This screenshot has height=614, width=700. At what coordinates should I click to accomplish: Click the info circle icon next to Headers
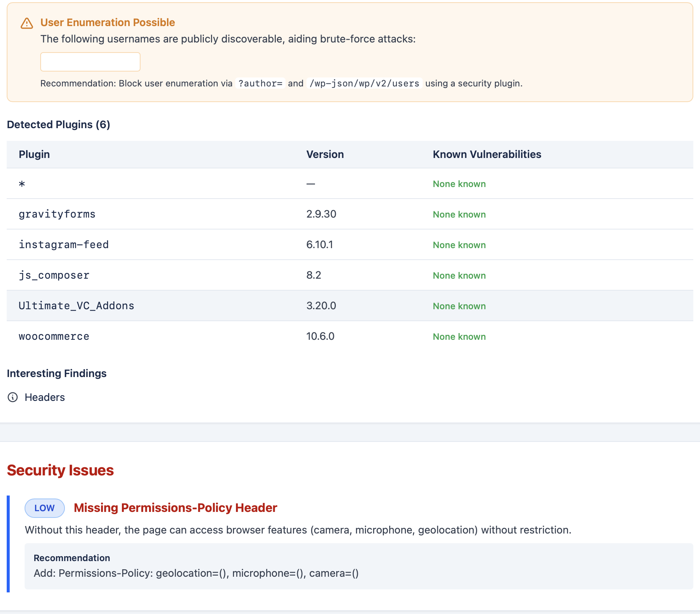pyautogui.click(x=13, y=397)
